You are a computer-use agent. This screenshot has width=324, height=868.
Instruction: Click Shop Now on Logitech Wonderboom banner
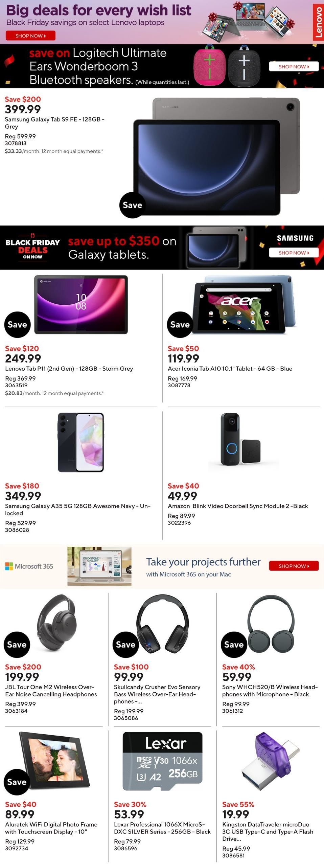pos(294,67)
